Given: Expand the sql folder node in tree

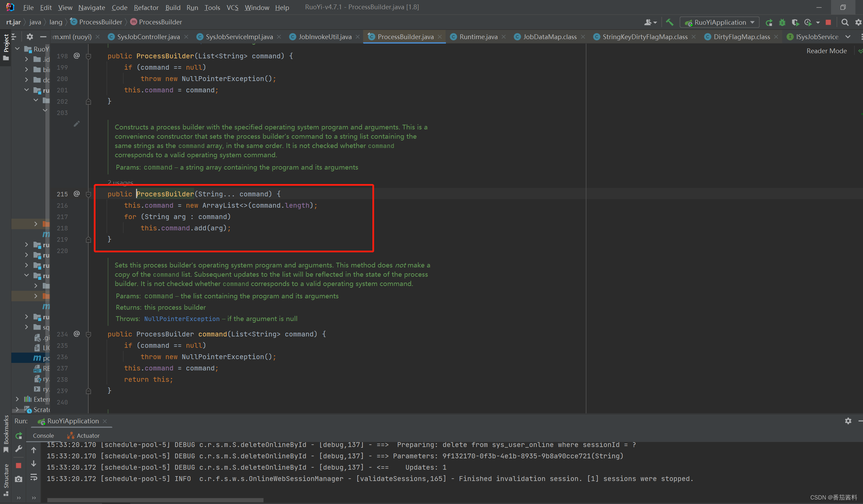Looking at the screenshot, I should pos(26,327).
